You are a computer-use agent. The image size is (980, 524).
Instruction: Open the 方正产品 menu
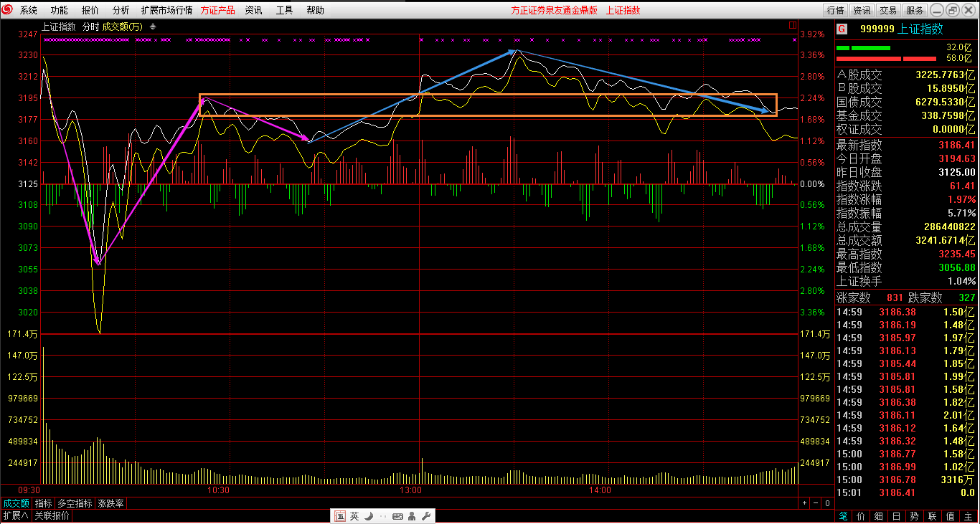(x=218, y=10)
